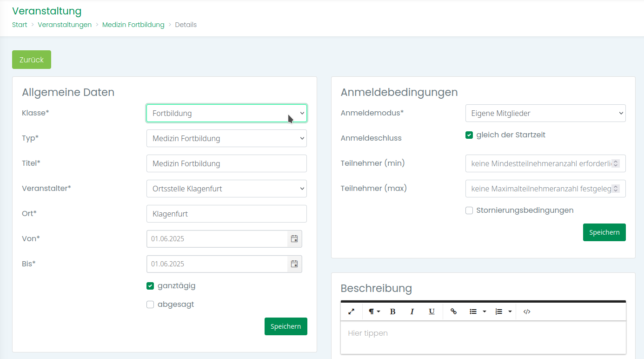
Task: Open the Klasse dropdown
Action: 226,113
